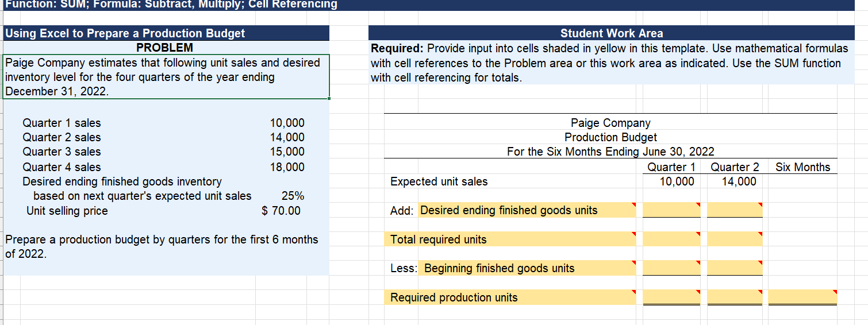Select the yellow 'Total required units' label cell
This screenshot has width=868, height=325.
pyautogui.click(x=510, y=239)
